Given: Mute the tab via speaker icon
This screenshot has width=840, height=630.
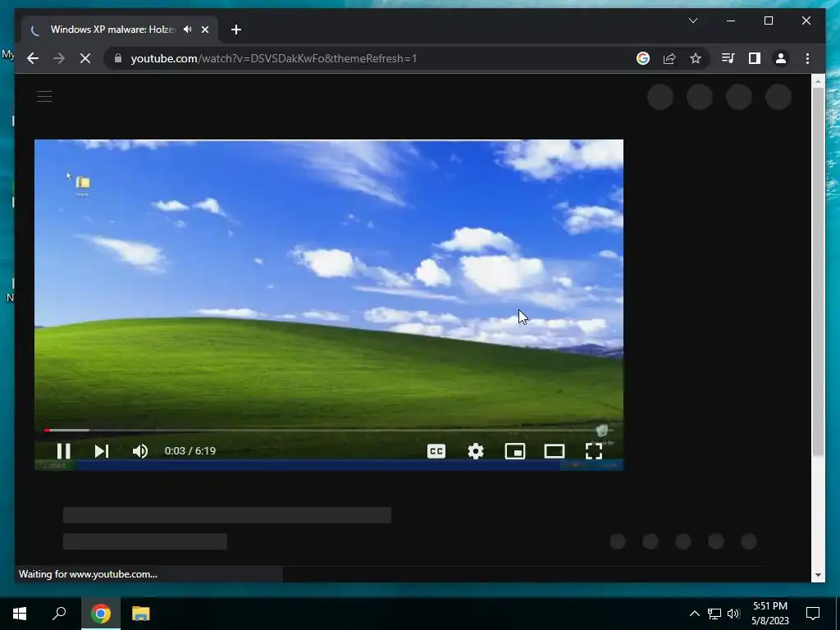Looking at the screenshot, I should click(x=188, y=30).
